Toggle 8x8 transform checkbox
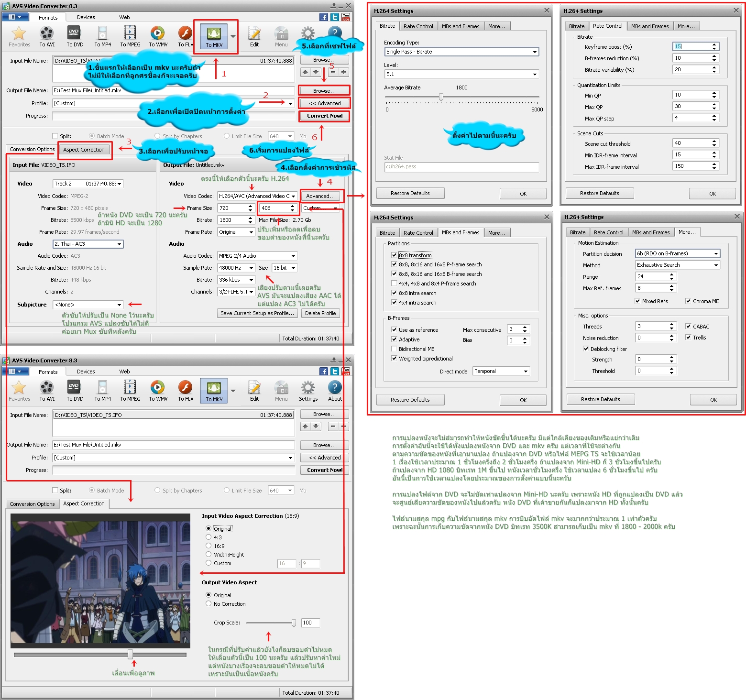Screen dimensions: 746x700 [394, 255]
